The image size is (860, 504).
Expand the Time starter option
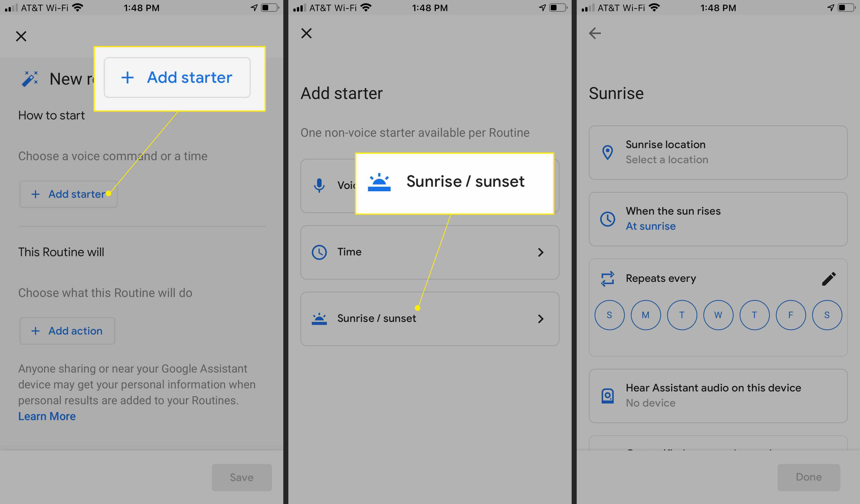[428, 252]
